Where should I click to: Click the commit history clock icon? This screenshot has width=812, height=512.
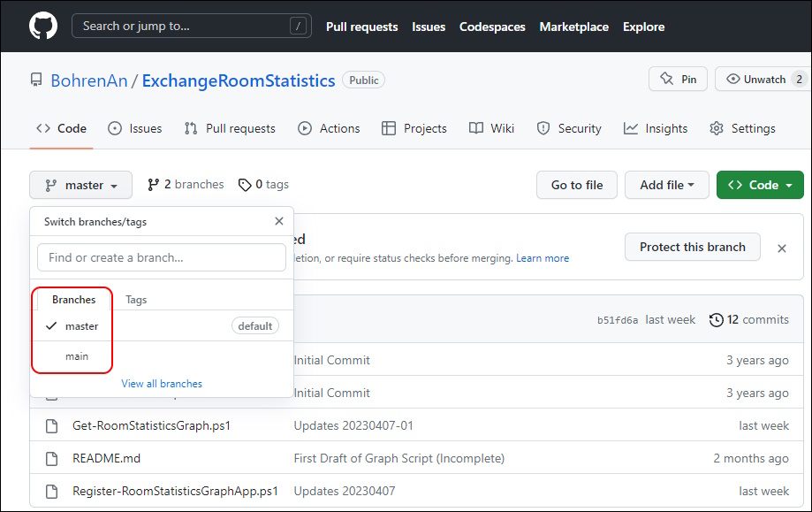(717, 320)
